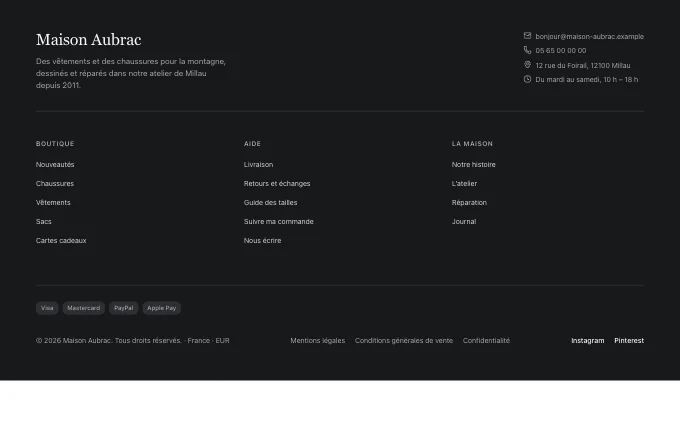Open the Journal link
The height and width of the screenshot is (425, 680).
464,222
